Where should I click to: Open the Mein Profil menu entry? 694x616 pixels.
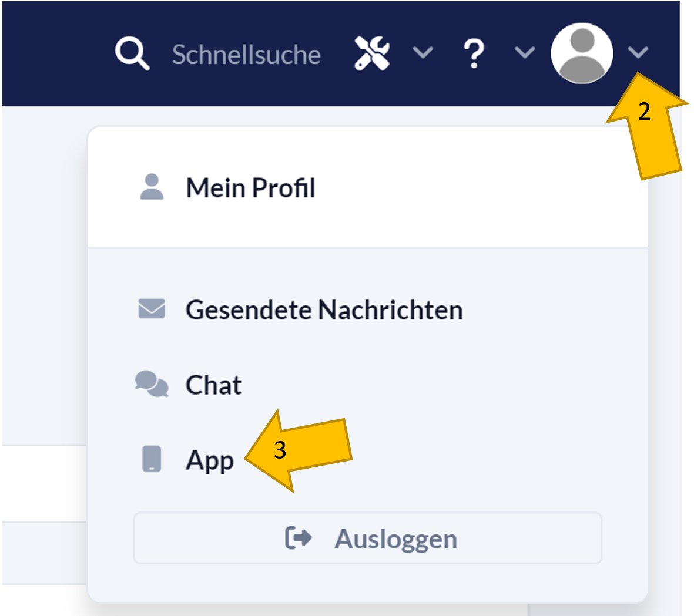click(250, 188)
